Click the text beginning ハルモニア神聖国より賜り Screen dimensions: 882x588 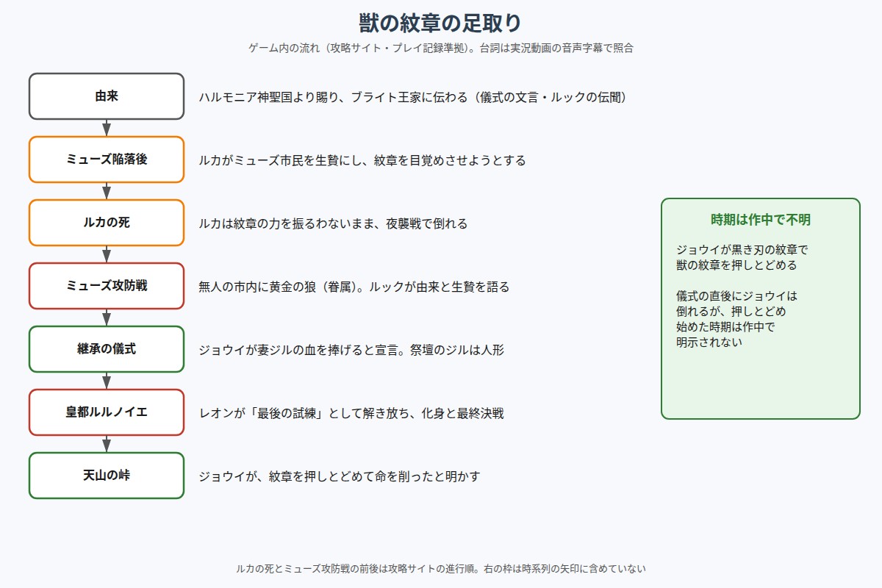413,97
